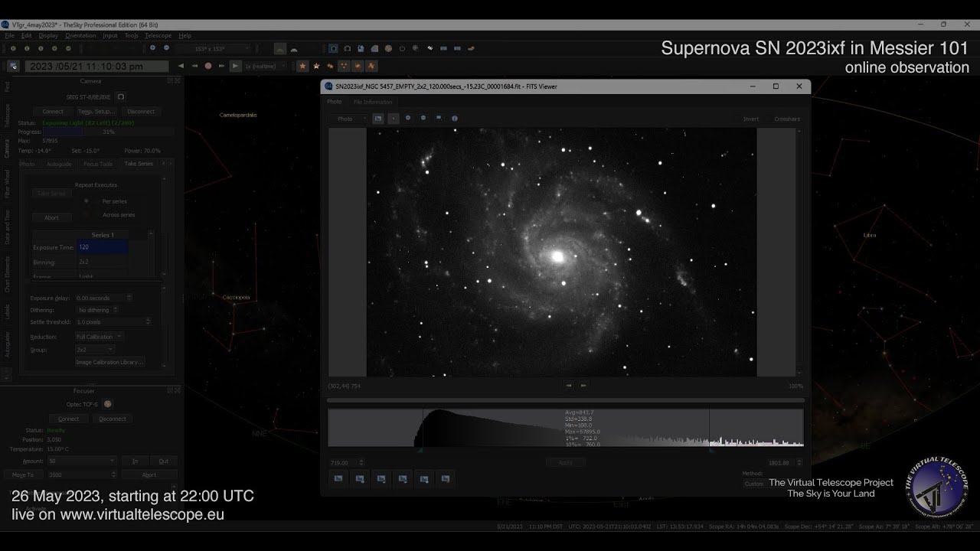Open the Dithering dropdown showing No dithering

(96, 310)
